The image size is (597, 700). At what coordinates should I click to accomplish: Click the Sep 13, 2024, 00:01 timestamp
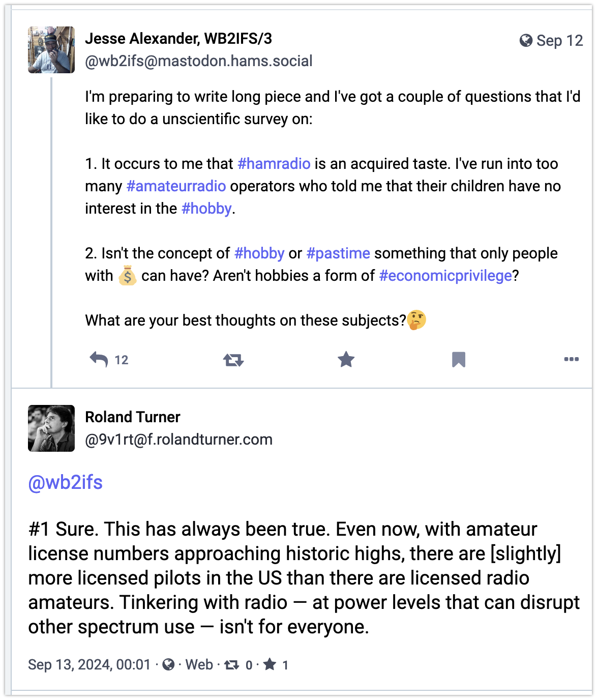click(89, 665)
